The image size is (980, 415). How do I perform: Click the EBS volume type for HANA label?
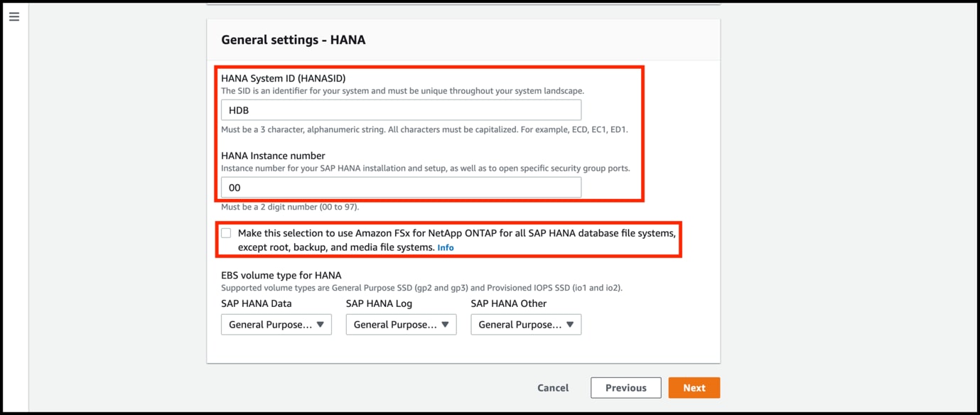coord(281,275)
